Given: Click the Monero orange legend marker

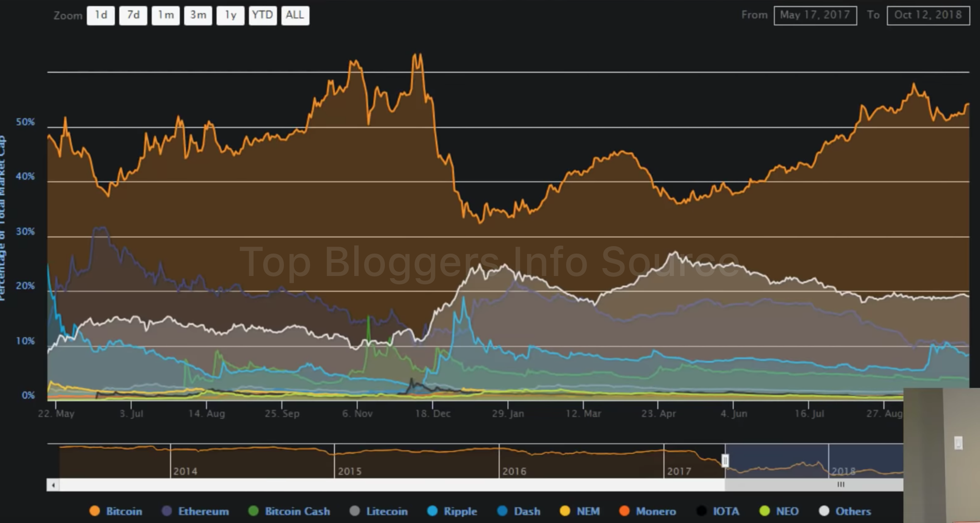Looking at the screenshot, I should [x=624, y=511].
